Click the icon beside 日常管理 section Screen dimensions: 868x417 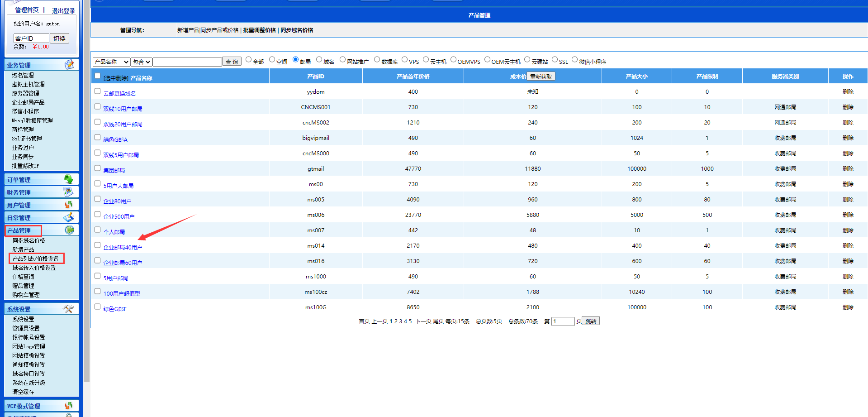(x=69, y=217)
